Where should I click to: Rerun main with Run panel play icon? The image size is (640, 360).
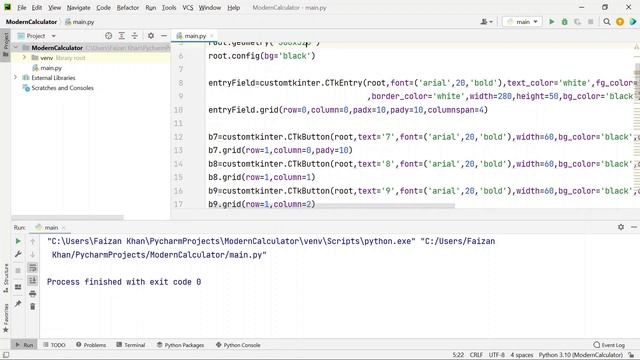pos(18,241)
